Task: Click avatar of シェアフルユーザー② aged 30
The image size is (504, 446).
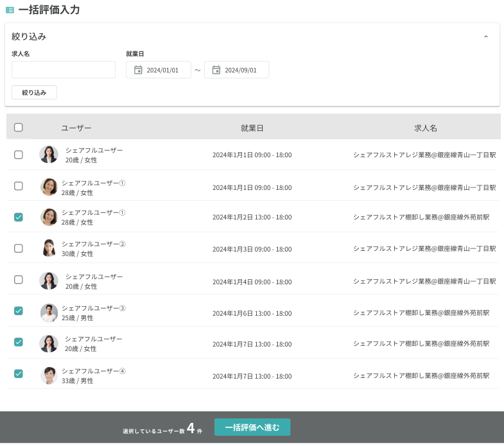Action: tap(49, 248)
